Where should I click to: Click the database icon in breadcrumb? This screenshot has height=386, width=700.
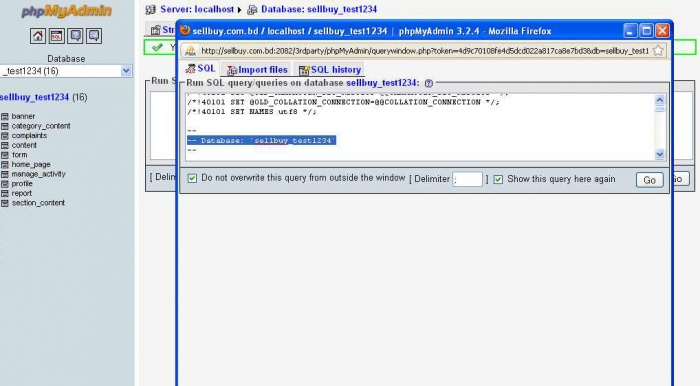tap(252, 9)
